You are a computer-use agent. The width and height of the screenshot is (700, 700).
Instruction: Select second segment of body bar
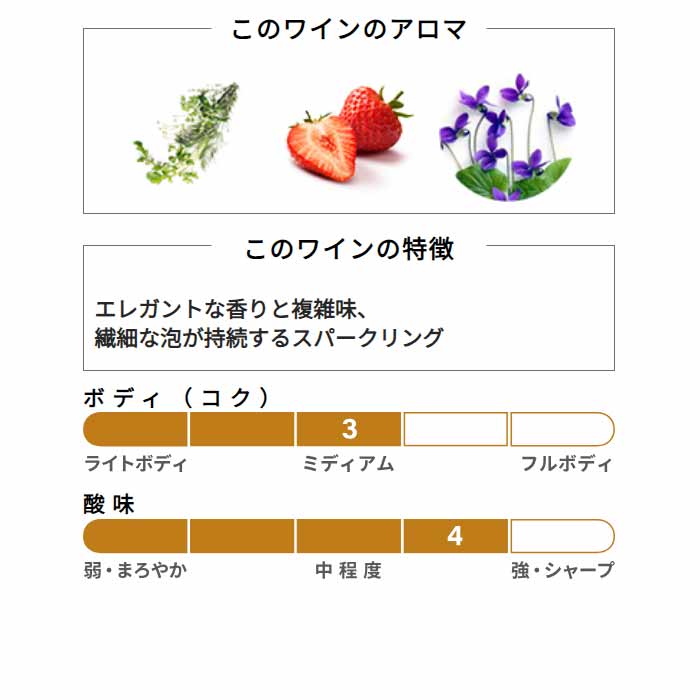[242, 429]
